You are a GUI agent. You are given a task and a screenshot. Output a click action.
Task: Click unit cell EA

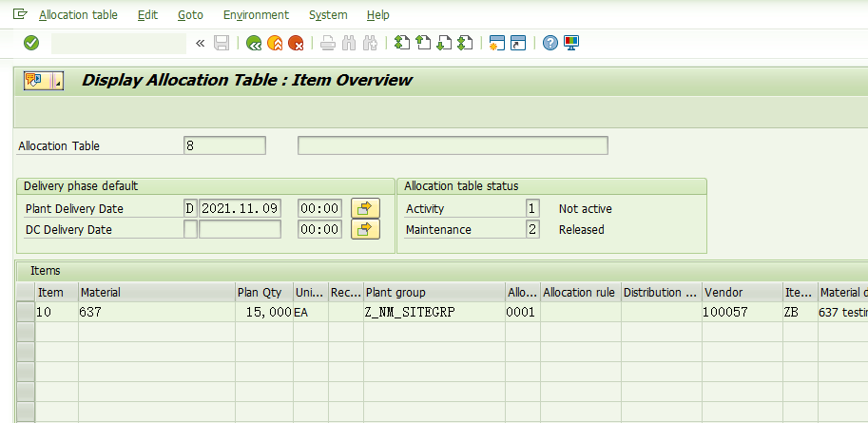click(x=311, y=313)
